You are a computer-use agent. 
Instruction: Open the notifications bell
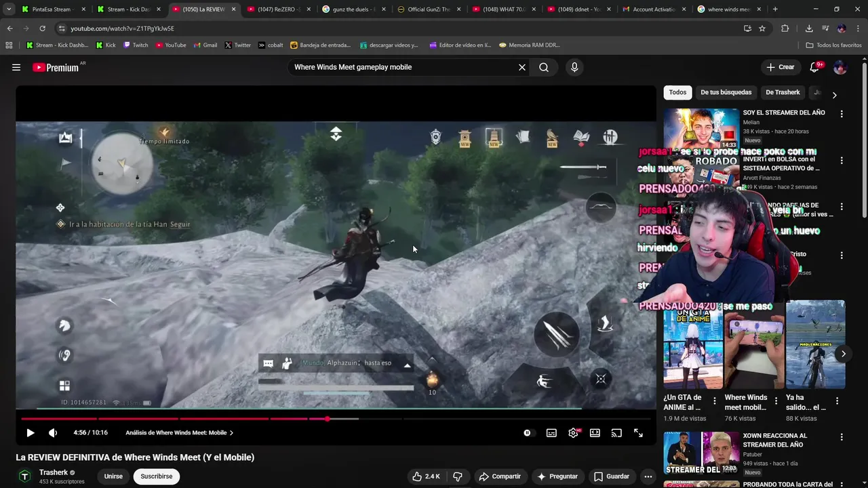[814, 67]
